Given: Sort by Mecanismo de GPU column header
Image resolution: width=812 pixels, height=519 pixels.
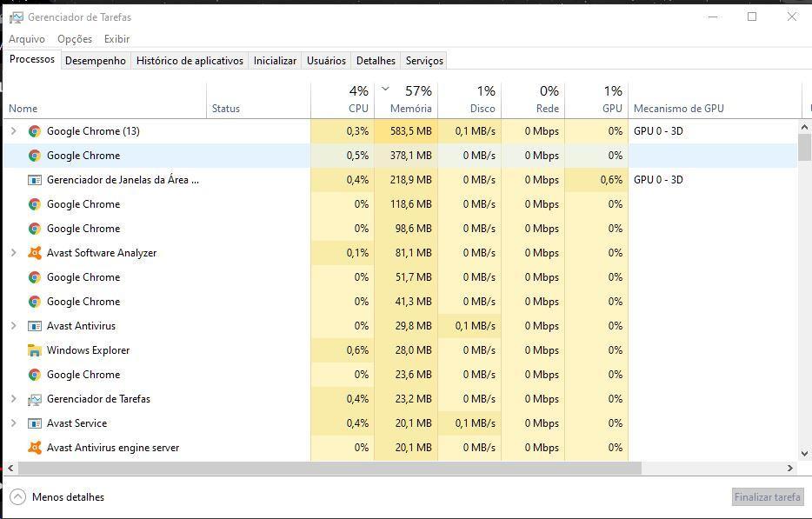Looking at the screenshot, I should point(715,101).
